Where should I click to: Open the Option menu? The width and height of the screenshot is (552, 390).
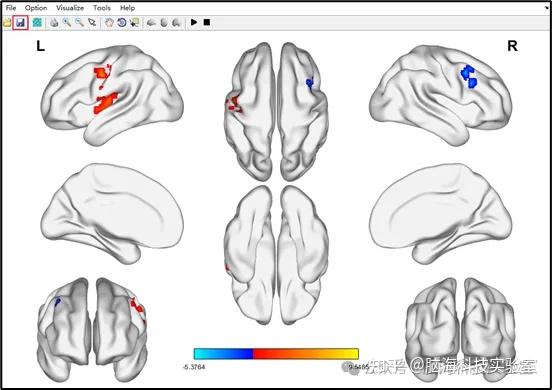[36, 7]
